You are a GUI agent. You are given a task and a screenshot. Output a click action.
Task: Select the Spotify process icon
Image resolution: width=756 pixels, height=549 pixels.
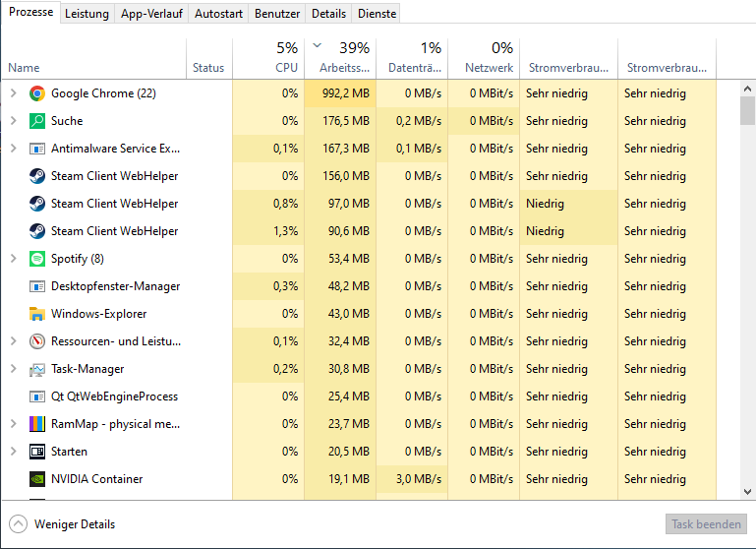(x=37, y=259)
